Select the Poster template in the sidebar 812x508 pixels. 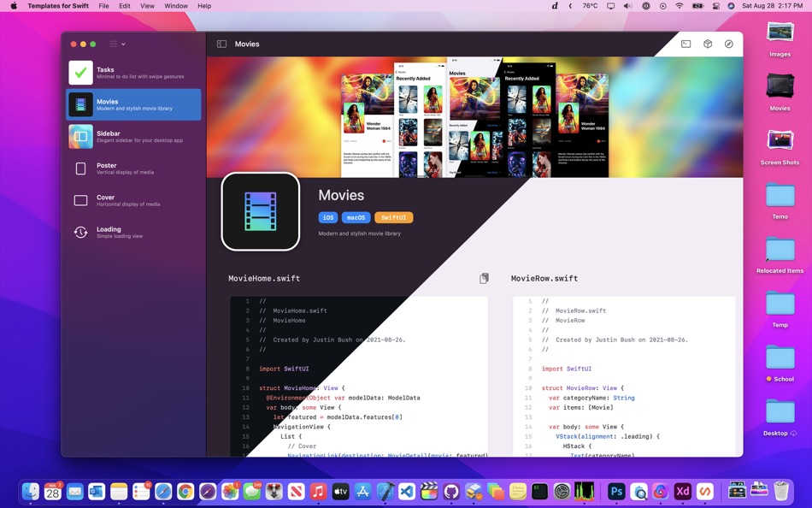click(x=133, y=168)
